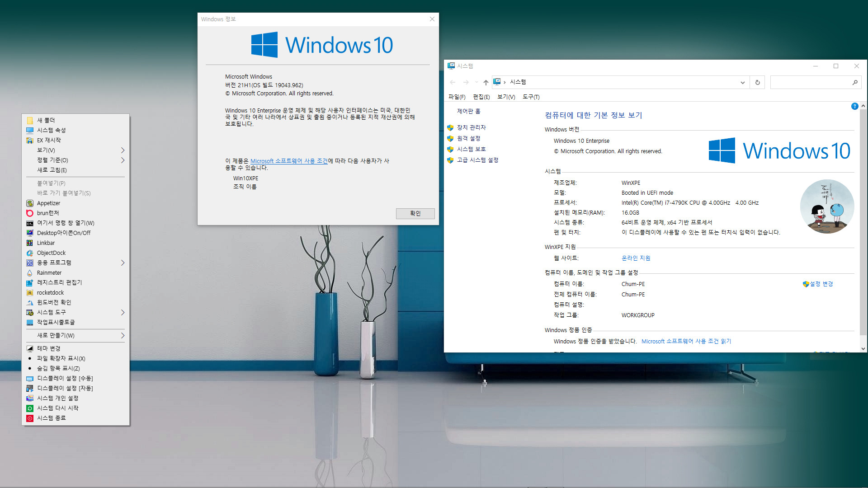Expand the system tools submenu arrow
Screen dimensions: 868x488
(123, 312)
